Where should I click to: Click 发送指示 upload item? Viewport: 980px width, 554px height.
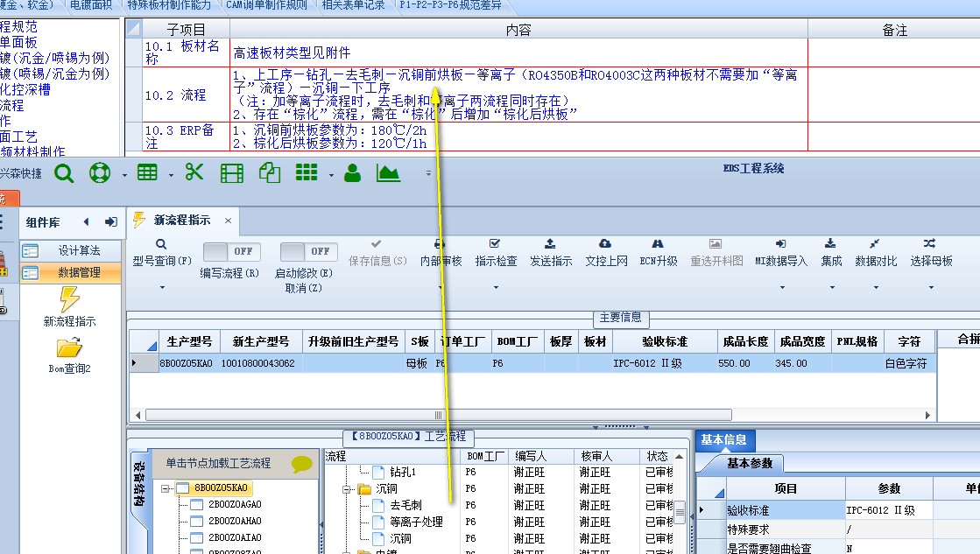pos(551,253)
